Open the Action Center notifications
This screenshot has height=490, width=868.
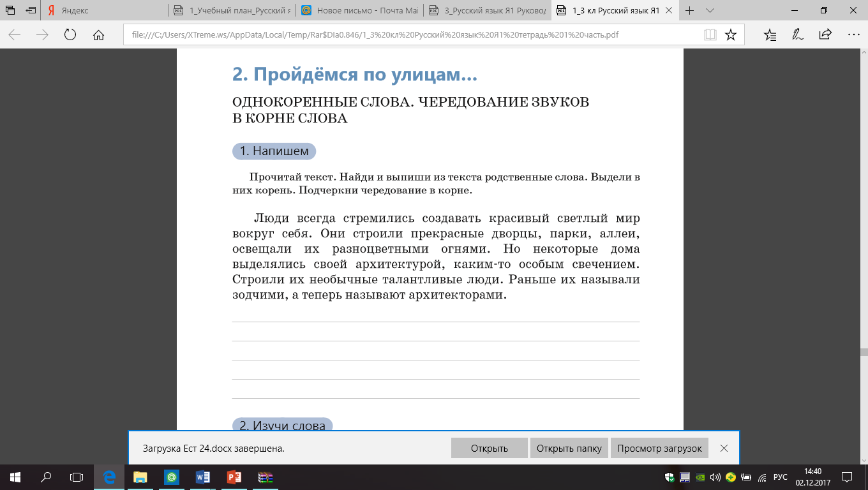click(x=847, y=477)
